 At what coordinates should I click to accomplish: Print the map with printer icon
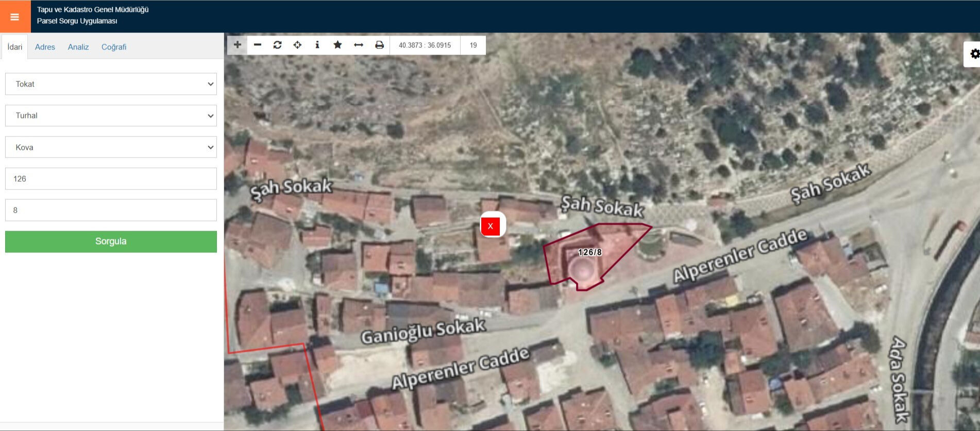click(379, 45)
